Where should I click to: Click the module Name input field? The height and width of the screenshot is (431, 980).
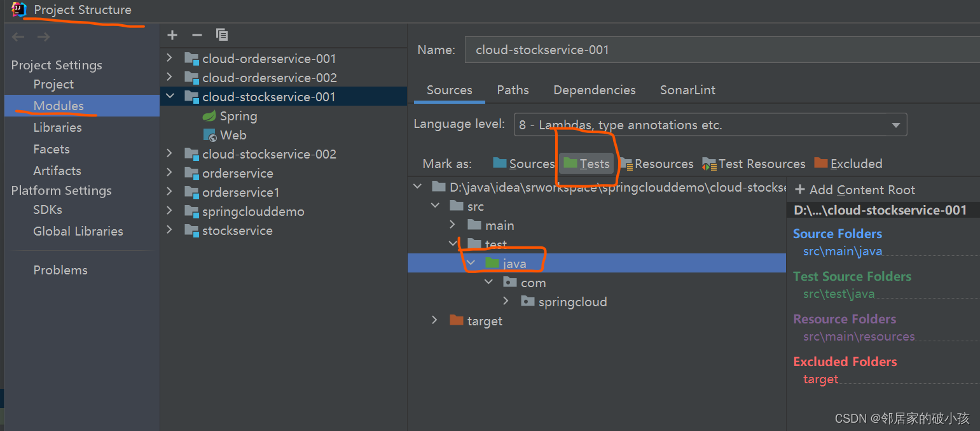pyautogui.click(x=636, y=50)
